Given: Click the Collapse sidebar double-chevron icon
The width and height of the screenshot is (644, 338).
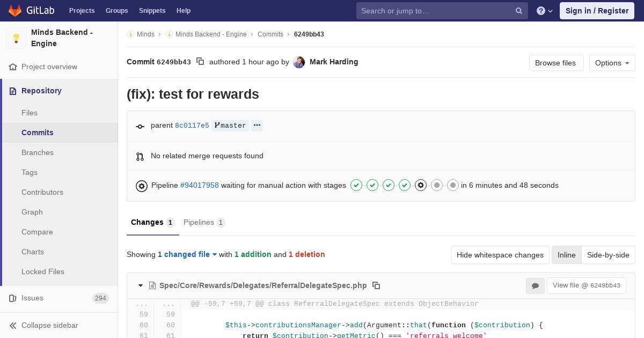Looking at the screenshot, I should [x=13, y=326].
